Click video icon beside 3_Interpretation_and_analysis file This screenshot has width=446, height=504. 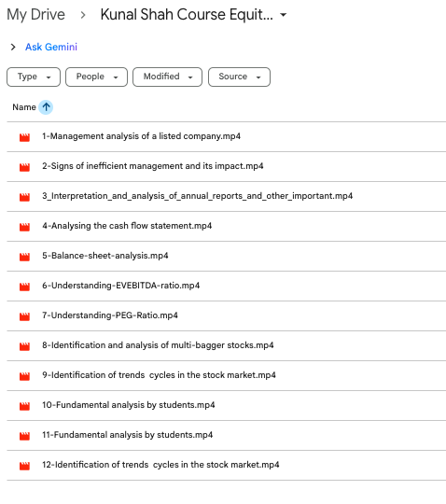[24, 197]
